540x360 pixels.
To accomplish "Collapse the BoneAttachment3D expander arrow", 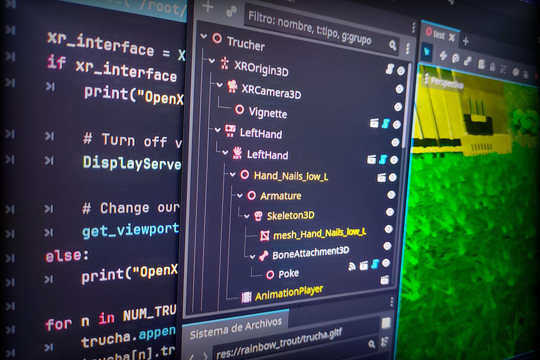I will 252,257.
